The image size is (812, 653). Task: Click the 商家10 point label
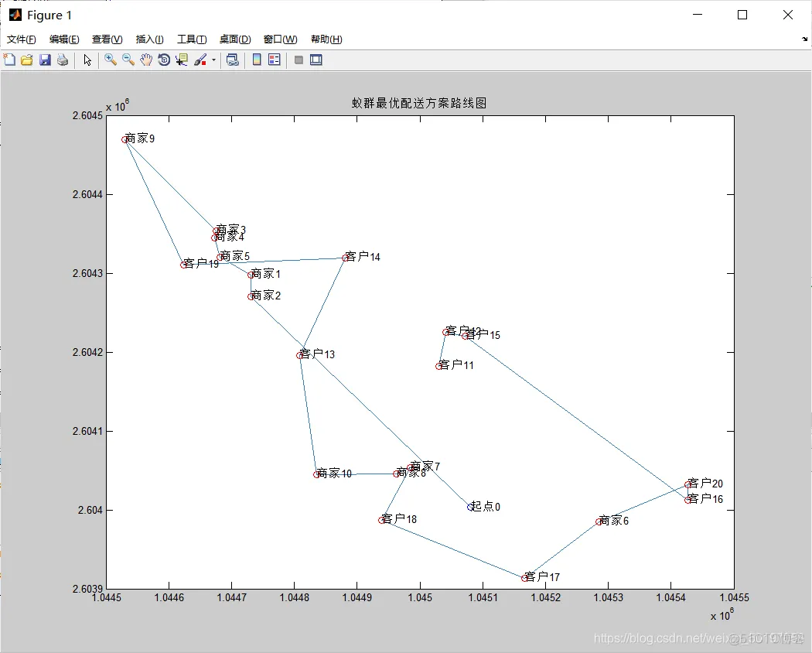point(334,474)
